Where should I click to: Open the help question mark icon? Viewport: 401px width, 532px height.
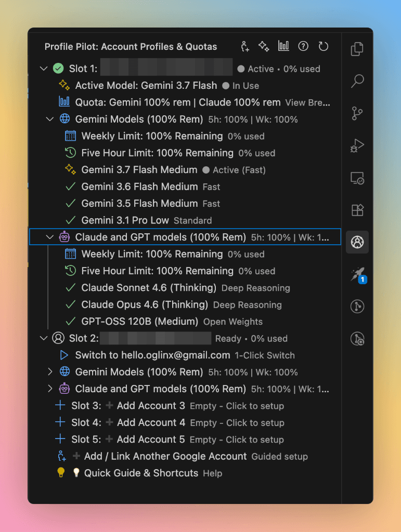click(303, 46)
